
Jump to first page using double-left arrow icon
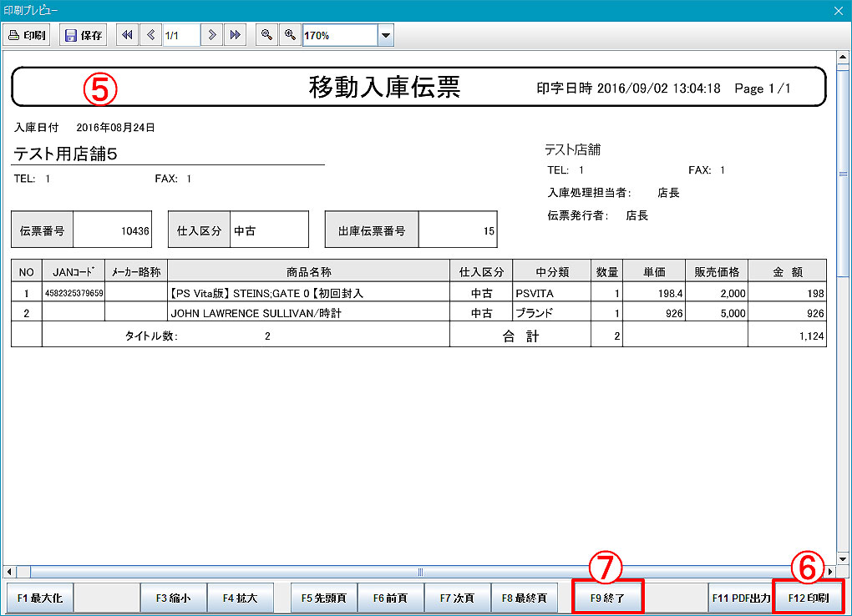click(x=127, y=35)
